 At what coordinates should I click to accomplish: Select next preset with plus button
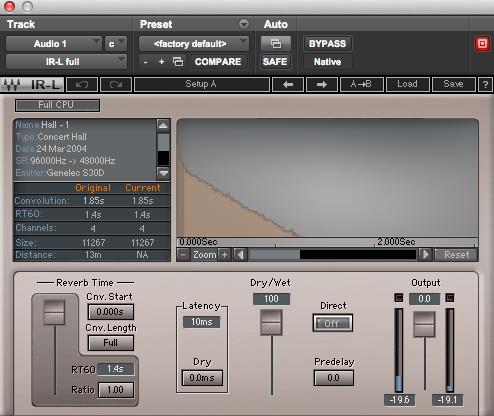[x=162, y=62]
